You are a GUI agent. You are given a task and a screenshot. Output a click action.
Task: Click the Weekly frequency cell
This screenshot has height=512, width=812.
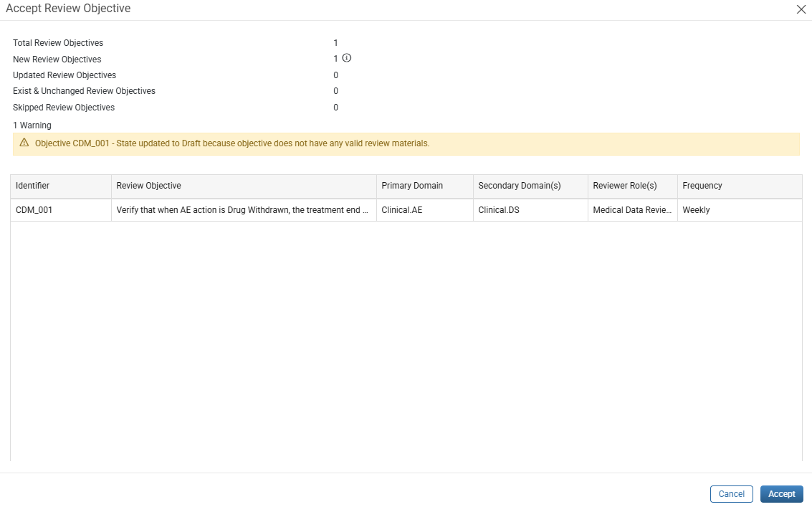click(740, 210)
